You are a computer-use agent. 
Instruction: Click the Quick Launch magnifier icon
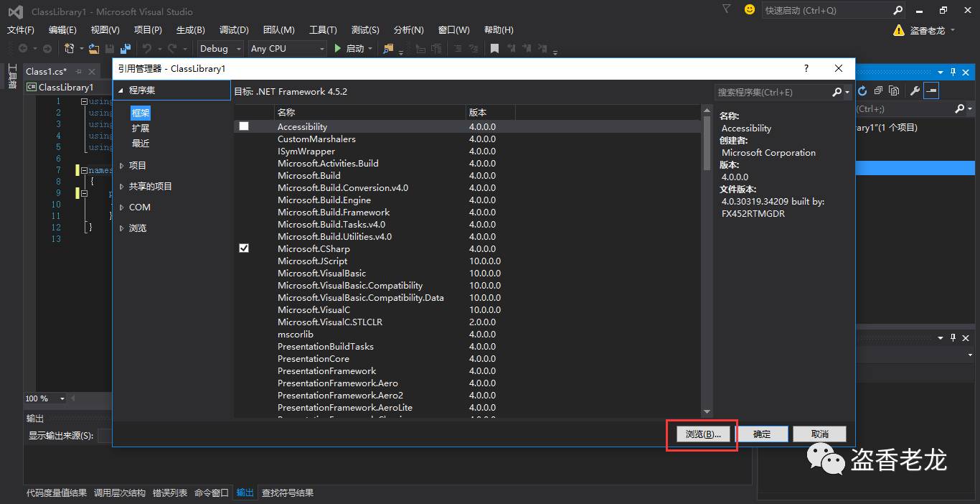pos(897,10)
